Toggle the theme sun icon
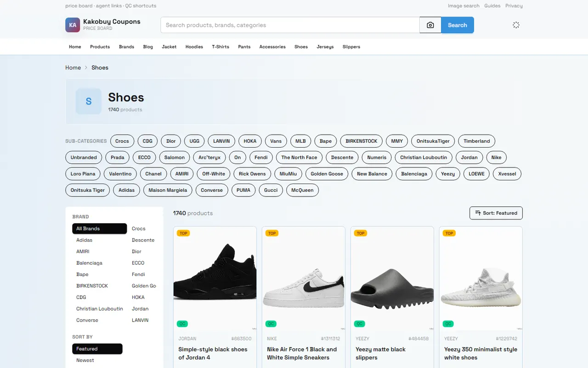The height and width of the screenshot is (368, 588). coord(516,25)
